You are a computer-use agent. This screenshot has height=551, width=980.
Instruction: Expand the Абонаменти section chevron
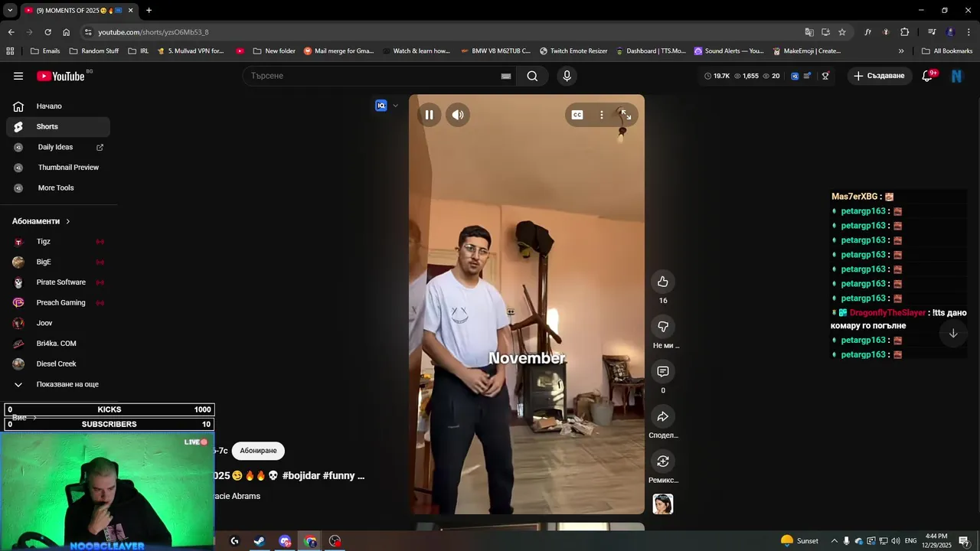[68, 221]
